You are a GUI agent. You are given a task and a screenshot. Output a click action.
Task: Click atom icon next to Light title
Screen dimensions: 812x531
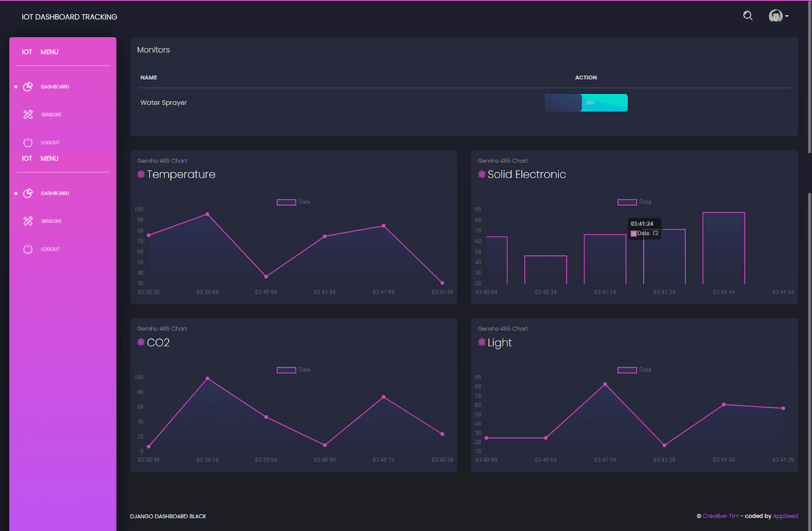click(482, 342)
